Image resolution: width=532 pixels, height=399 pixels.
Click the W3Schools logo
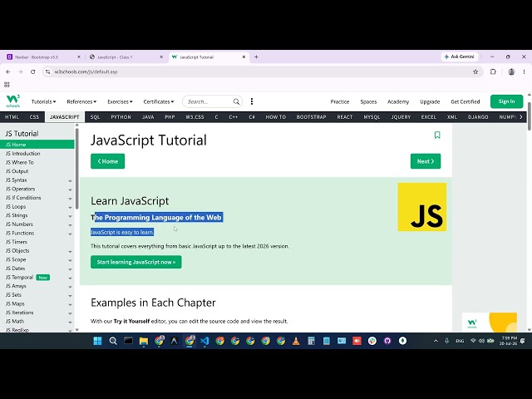pos(13,101)
